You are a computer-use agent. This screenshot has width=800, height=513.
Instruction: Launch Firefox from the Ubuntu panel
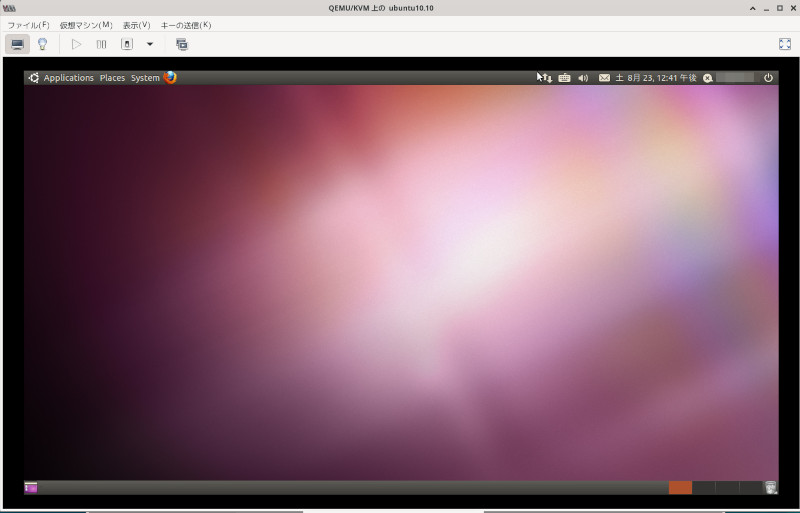[x=170, y=77]
